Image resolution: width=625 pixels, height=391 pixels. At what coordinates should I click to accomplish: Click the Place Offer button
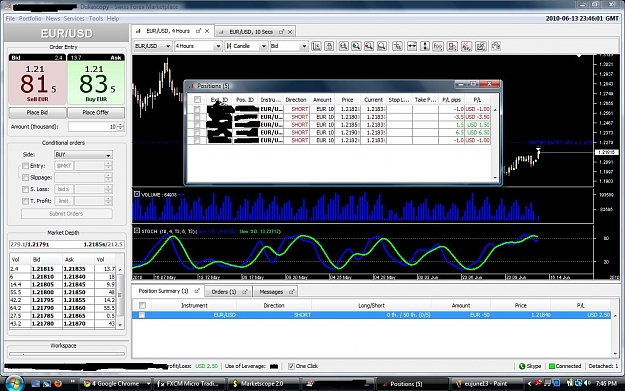[x=96, y=113]
